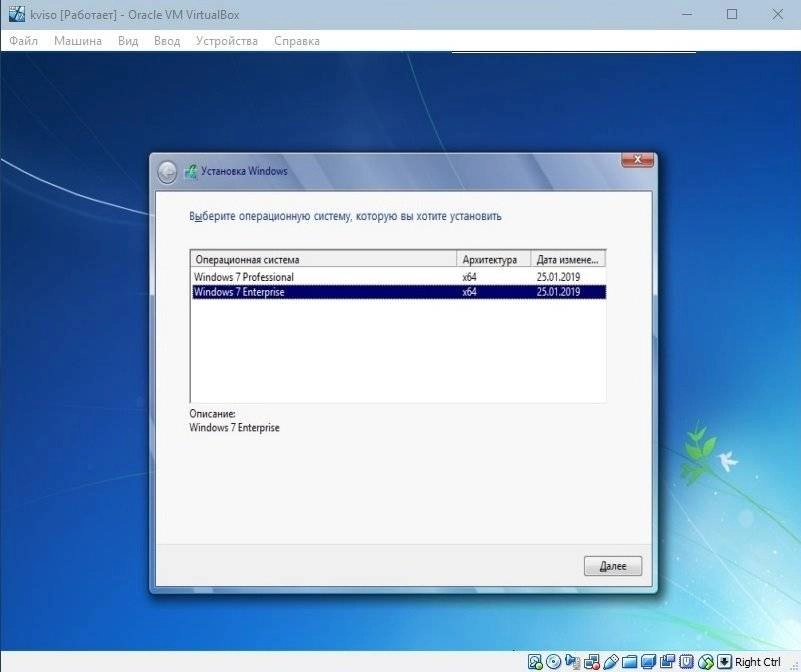Click the recording status icon

pos(667,661)
